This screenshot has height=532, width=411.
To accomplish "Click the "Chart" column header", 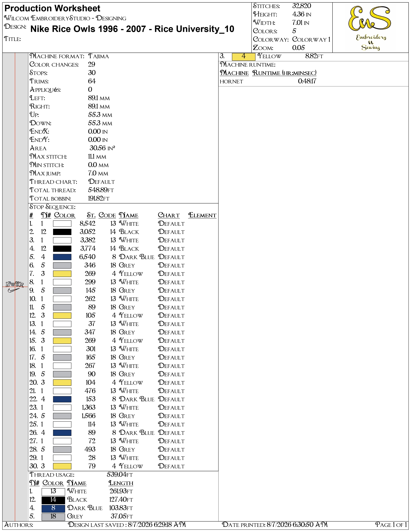I will [169, 215].
